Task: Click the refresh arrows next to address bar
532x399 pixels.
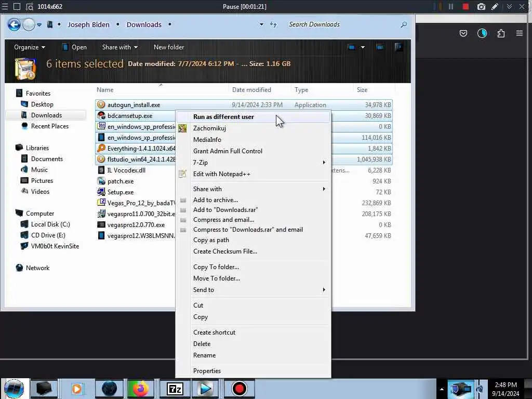Action: [273, 24]
